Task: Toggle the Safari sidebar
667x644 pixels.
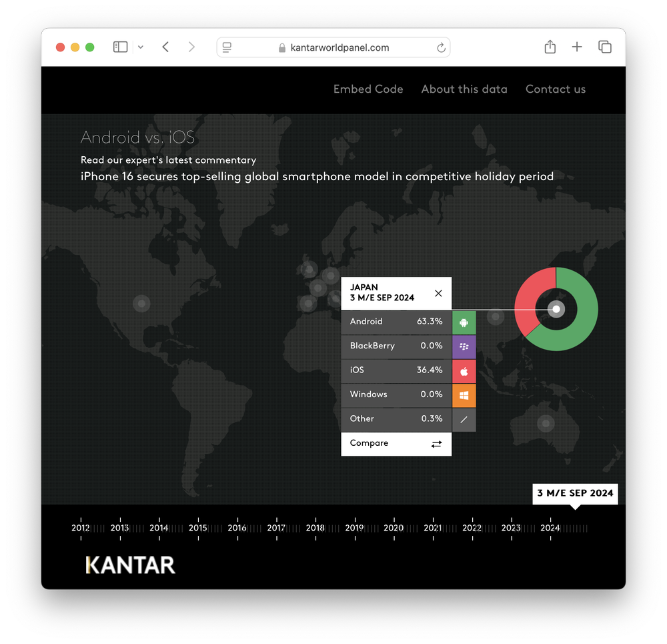Action: coord(120,47)
